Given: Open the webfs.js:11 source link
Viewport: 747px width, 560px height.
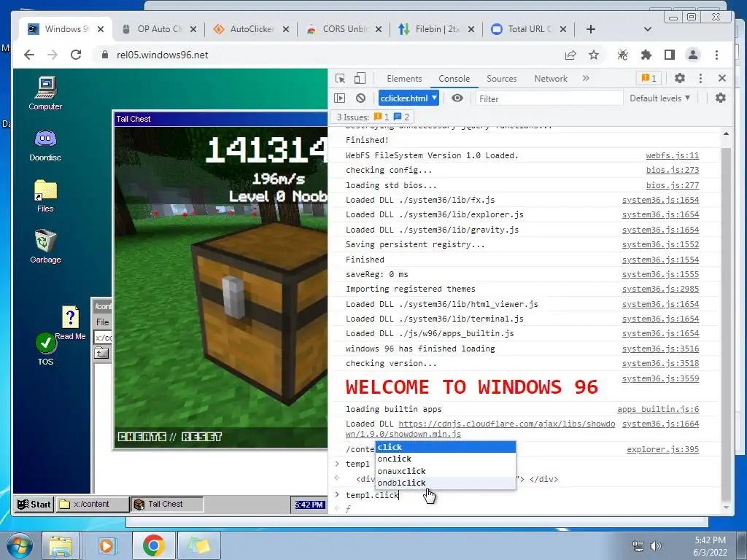Looking at the screenshot, I should (x=672, y=155).
